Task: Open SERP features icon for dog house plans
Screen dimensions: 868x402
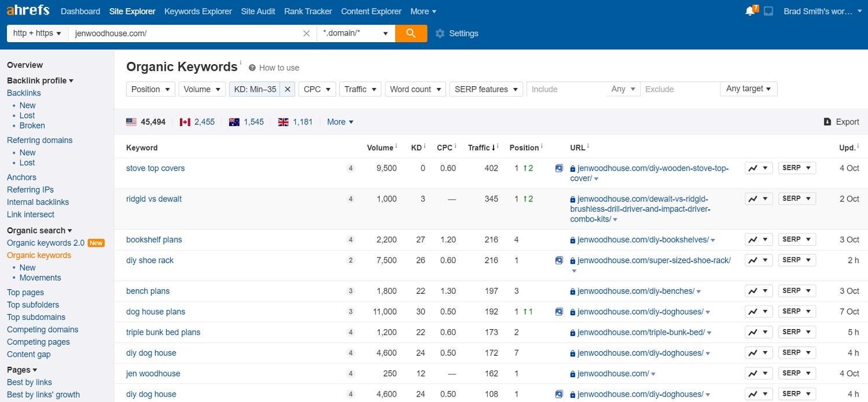Action: click(x=559, y=312)
